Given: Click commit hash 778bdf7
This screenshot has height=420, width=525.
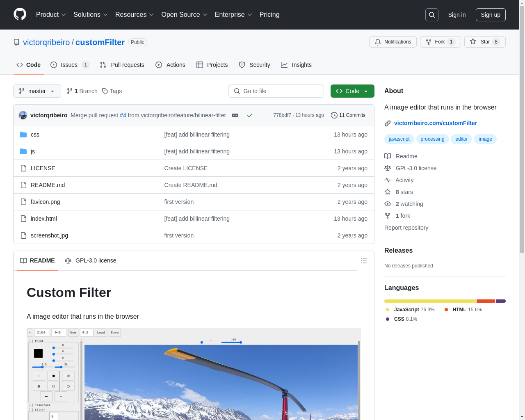Looking at the screenshot, I should click(282, 115).
